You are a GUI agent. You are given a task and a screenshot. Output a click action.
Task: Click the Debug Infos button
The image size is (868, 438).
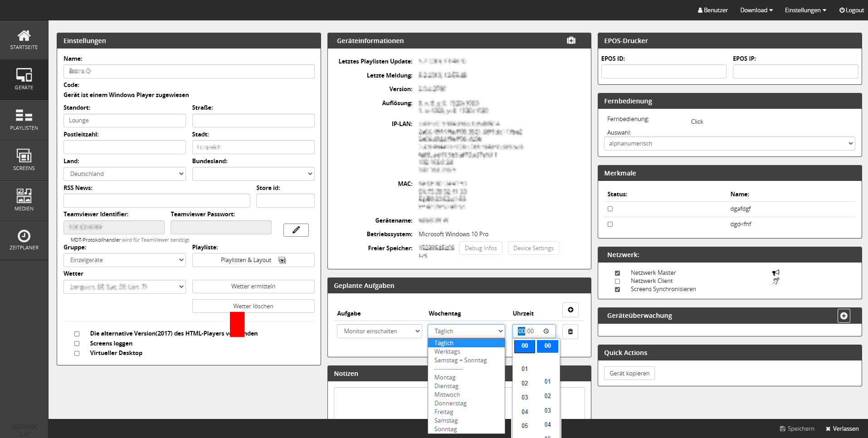[481, 248]
